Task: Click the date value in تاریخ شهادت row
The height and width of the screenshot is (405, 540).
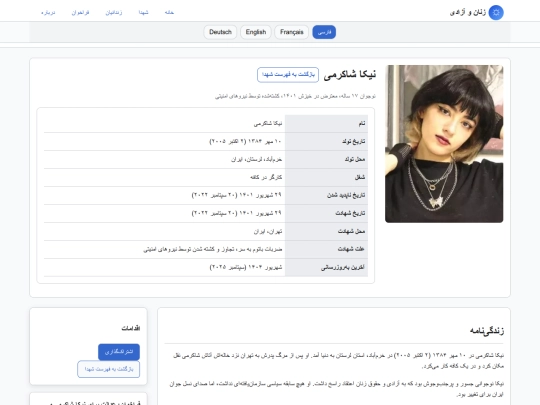Action: (x=237, y=213)
